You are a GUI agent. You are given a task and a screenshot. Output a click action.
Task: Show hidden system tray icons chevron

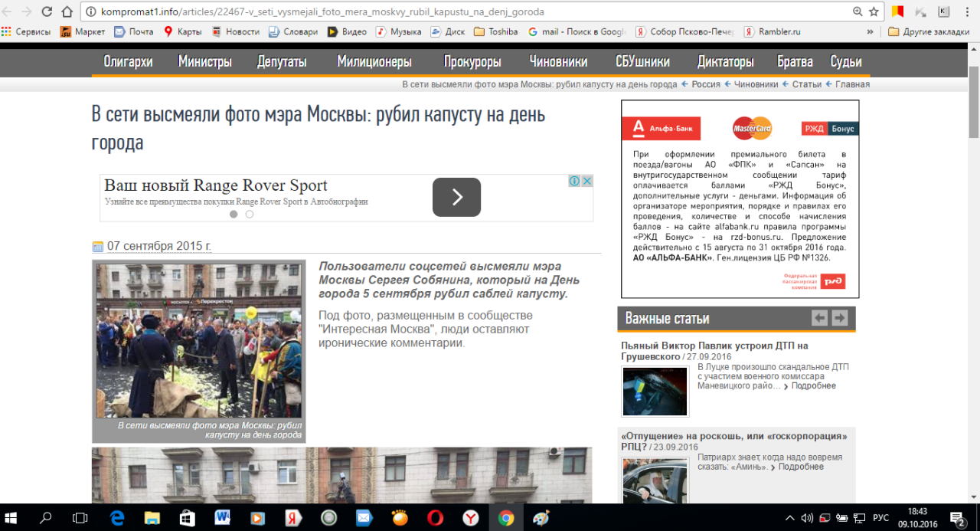click(x=790, y=517)
